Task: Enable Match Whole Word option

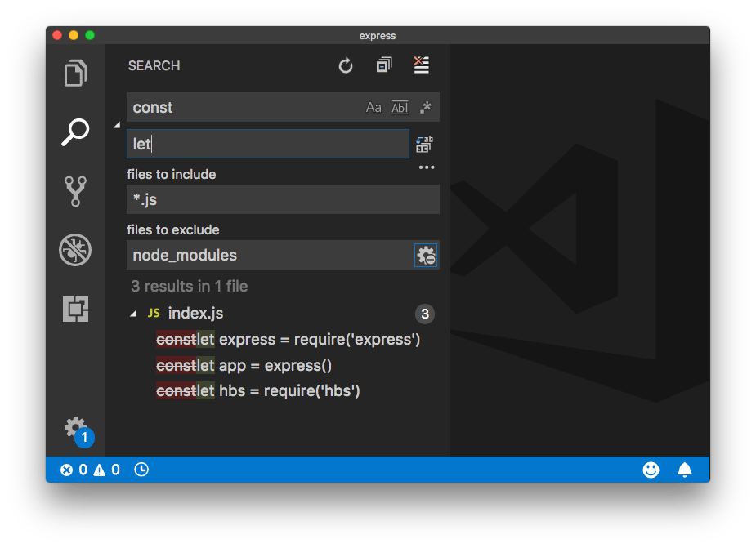Action: coord(400,107)
